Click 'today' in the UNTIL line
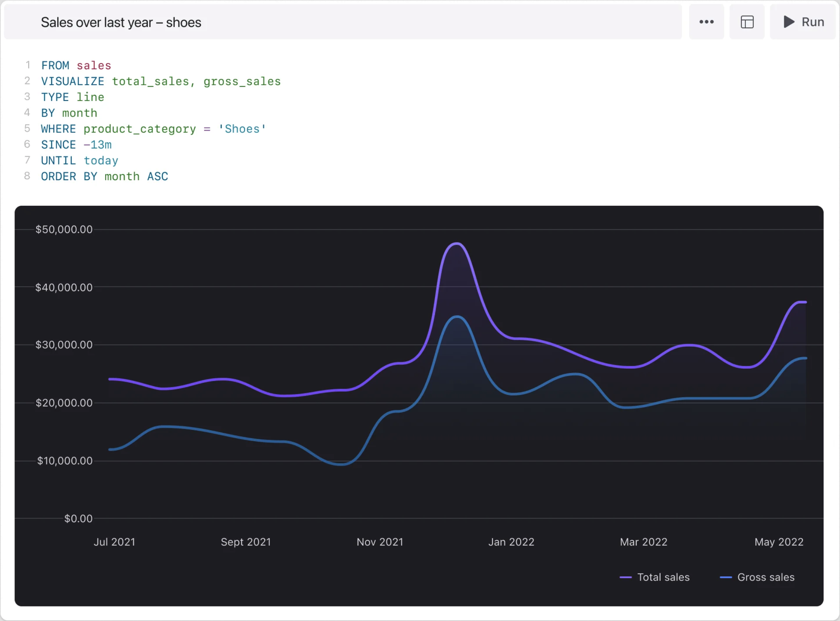Screen dimensions: 840x621 coord(101,161)
